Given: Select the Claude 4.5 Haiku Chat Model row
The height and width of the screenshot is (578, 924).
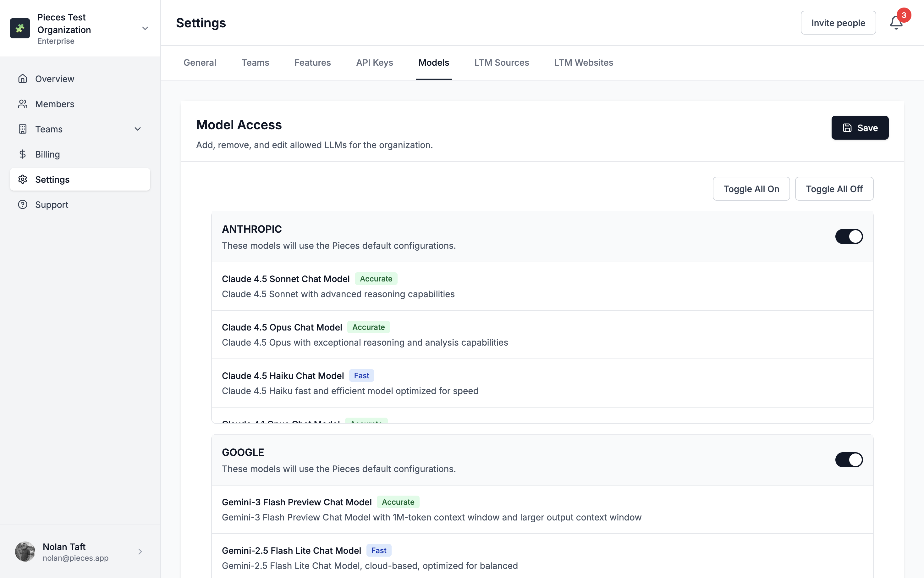Looking at the screenshot, I should [542, 383].
